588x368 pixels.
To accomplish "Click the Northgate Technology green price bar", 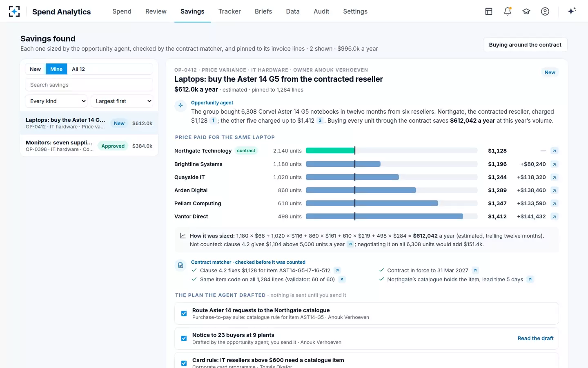I will click(x=330, y=151).
